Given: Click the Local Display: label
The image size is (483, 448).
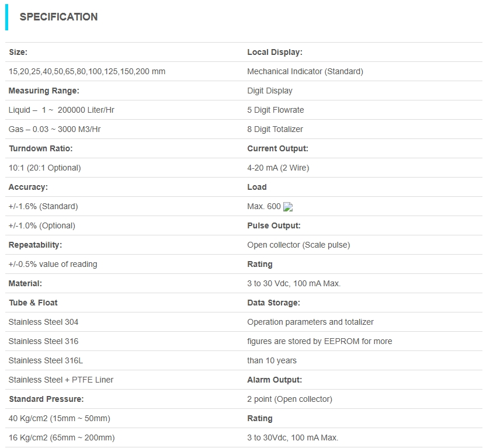Looking at the screenshot, I should pos(274,53).
